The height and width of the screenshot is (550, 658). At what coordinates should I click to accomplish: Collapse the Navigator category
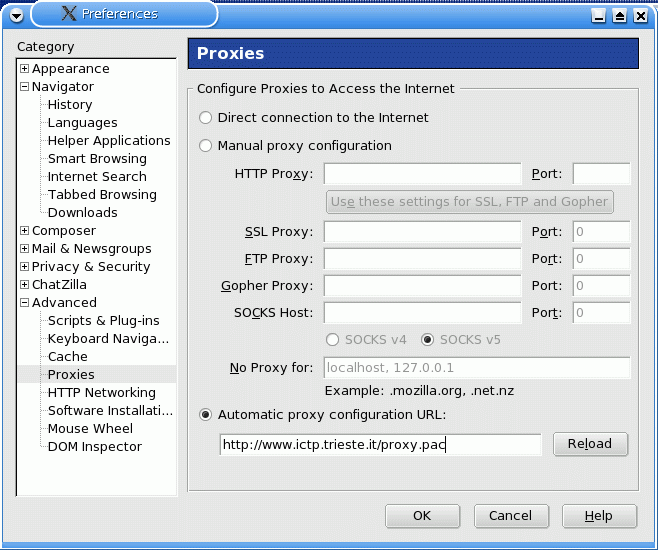click(x=24, y=87)
